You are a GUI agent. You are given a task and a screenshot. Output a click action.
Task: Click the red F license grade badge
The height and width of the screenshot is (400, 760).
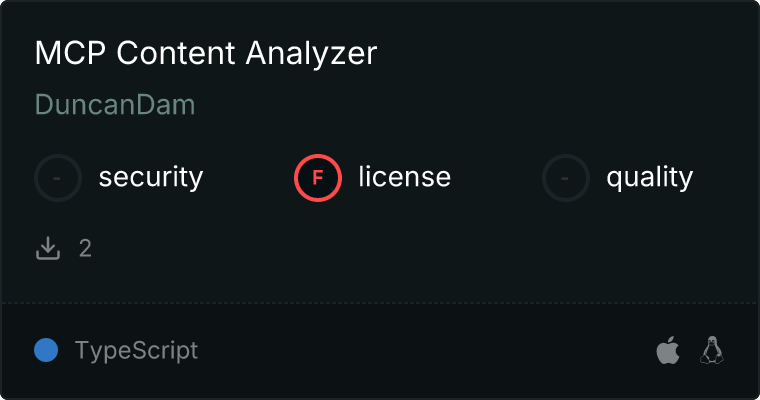(x=318, y=178)
